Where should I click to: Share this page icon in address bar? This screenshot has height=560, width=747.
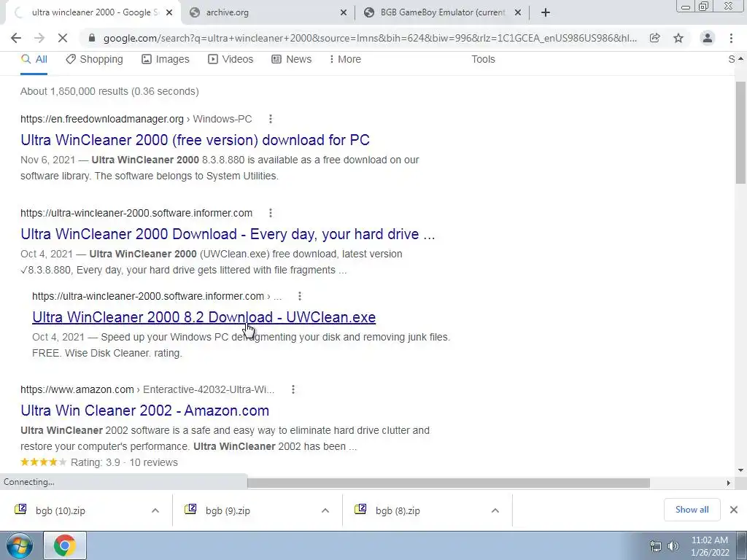click(655, 38)
